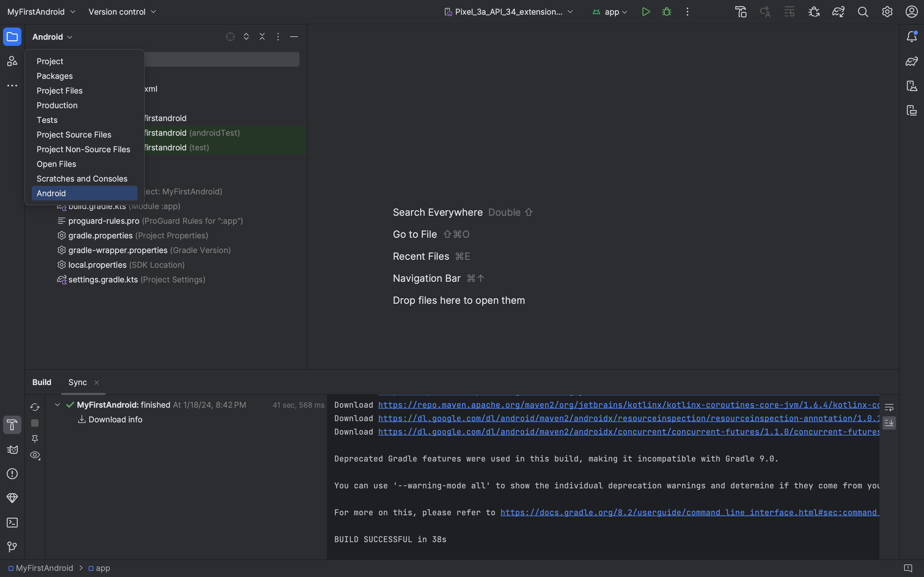This screenshot has width=924, height=577.
Task: Toggle soft-wrap in build output
Action: tap(889, 407)
